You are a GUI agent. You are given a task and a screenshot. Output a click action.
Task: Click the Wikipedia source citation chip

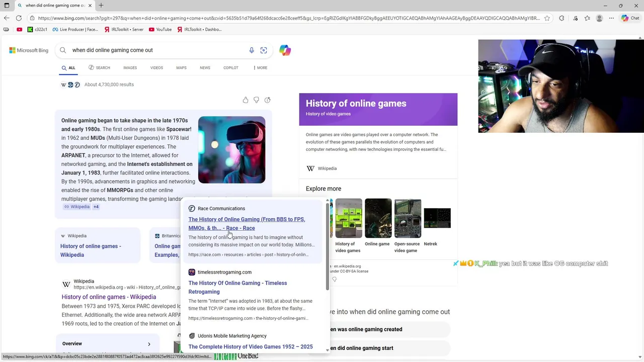[x=76, y=207]
